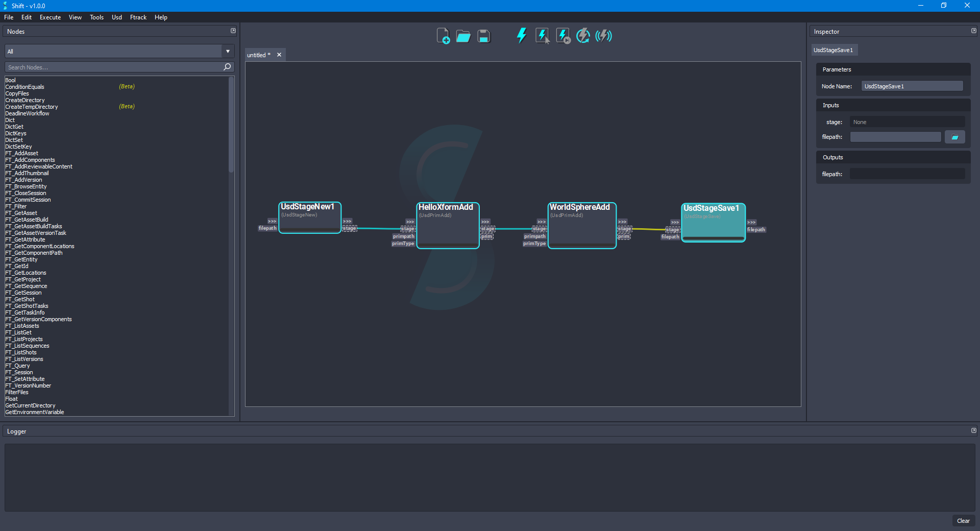Click the bolt icon with play-next badge
This screenshot has height=531, width=980.
tap(562, 36)
